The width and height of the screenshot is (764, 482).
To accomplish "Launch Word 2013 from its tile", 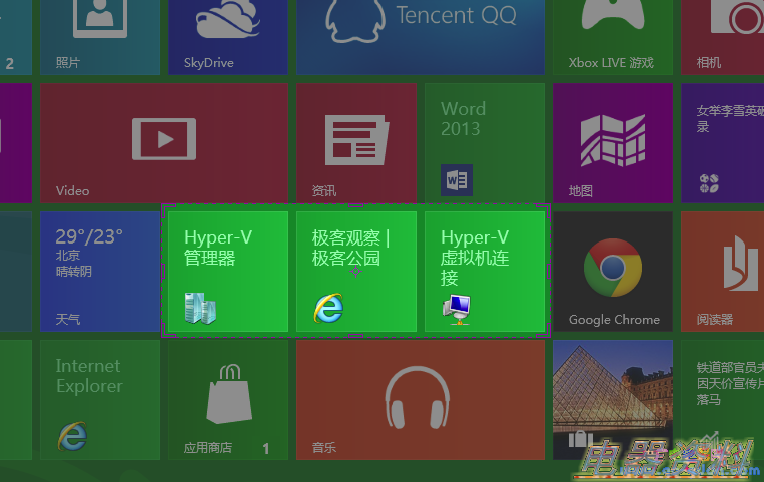I will (484, 143).
